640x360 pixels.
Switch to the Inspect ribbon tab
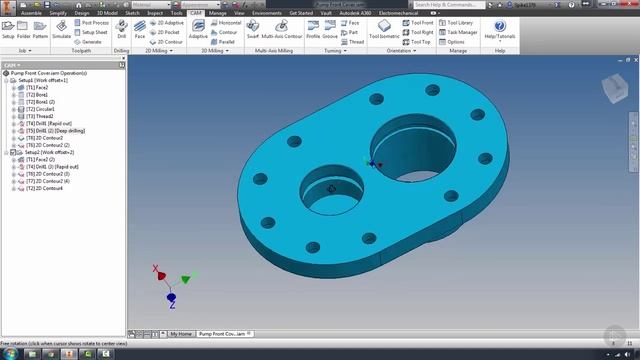(x=155, y=13)
